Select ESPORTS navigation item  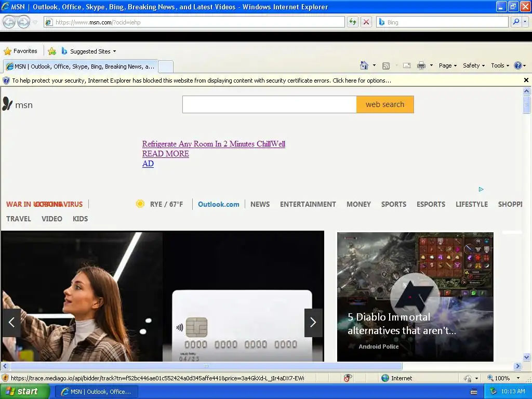(x=431, y=204)
